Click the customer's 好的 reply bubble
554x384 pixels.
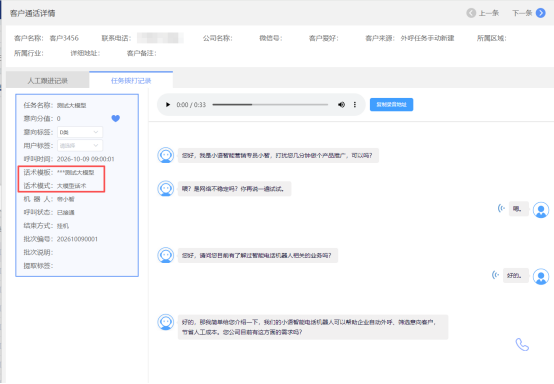point(515,276)
